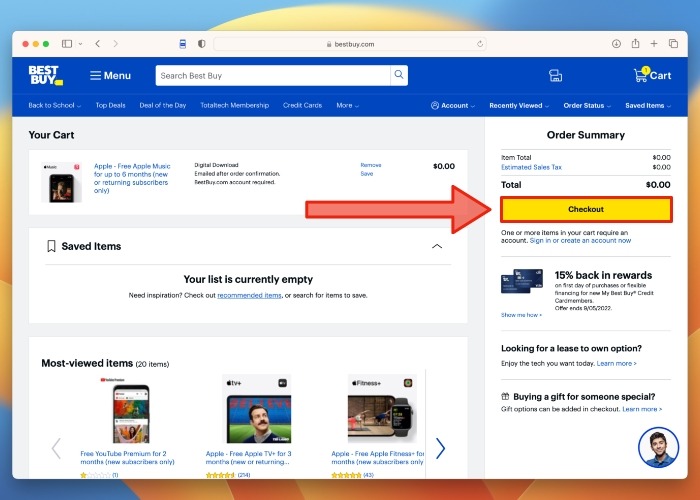The height and width of the screenshot is (500, 700).
Task: Open Free YouTube Premium for 2 months link
Action: 127,458
